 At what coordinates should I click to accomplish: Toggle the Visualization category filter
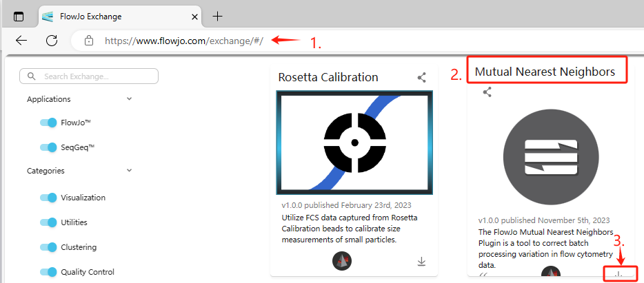[48, 198]
